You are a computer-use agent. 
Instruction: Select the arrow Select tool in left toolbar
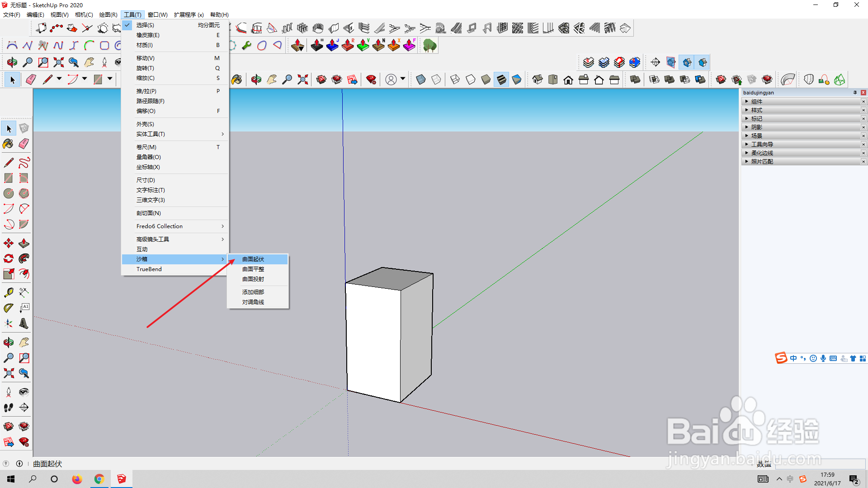(9, 129)
